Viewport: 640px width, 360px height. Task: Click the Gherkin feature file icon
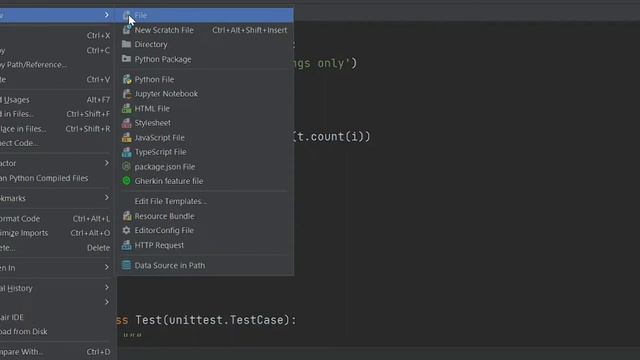click(x=127, y=181)
